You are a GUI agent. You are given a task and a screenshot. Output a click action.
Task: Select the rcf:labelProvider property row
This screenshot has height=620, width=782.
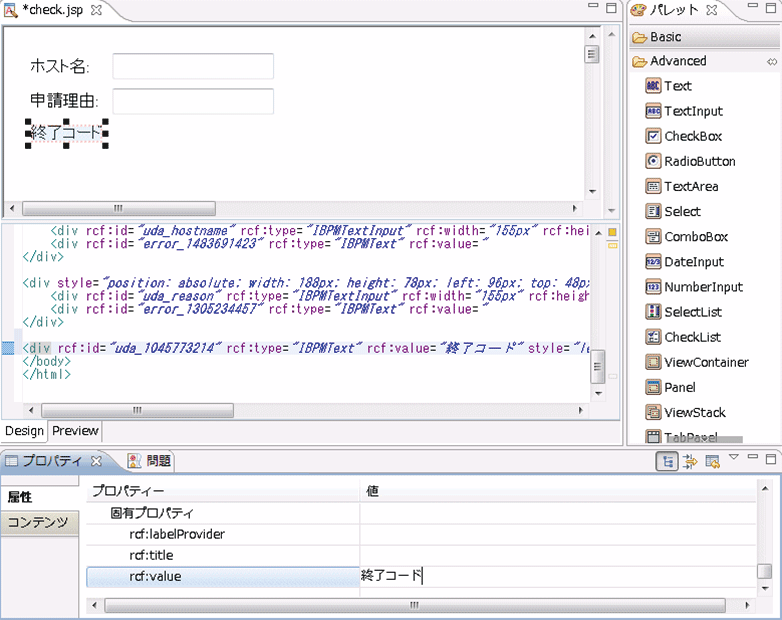point(421,534)
